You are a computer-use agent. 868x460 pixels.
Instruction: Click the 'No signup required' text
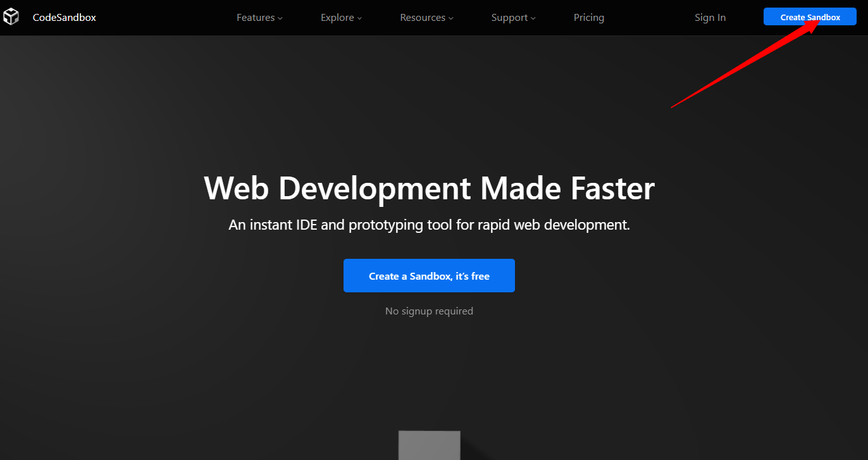click(x=429, y=311)
